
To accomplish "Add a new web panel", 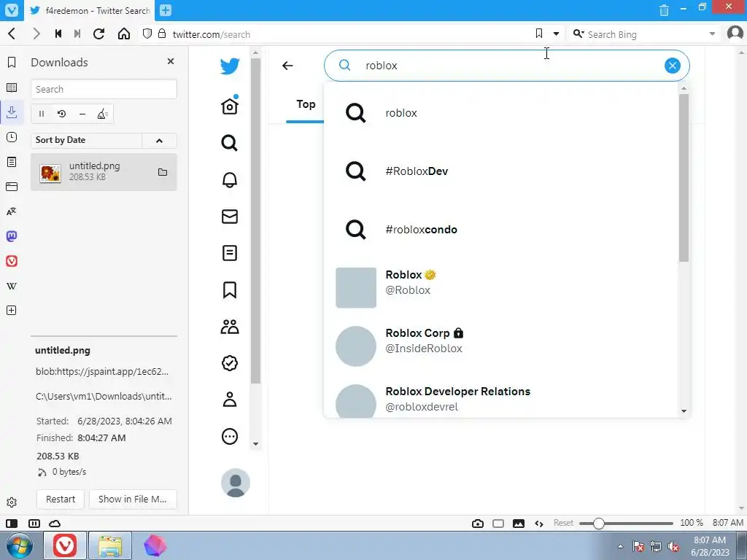I will click(x=12, y=311).
